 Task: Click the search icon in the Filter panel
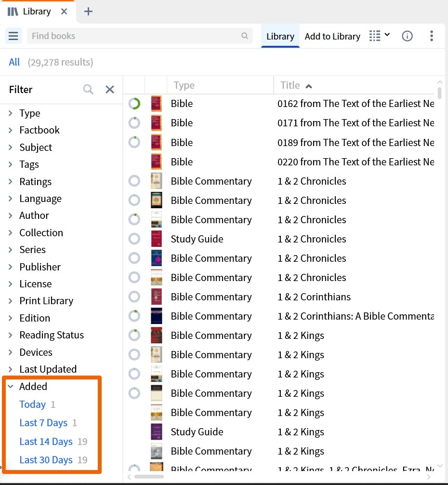[88, 89]
